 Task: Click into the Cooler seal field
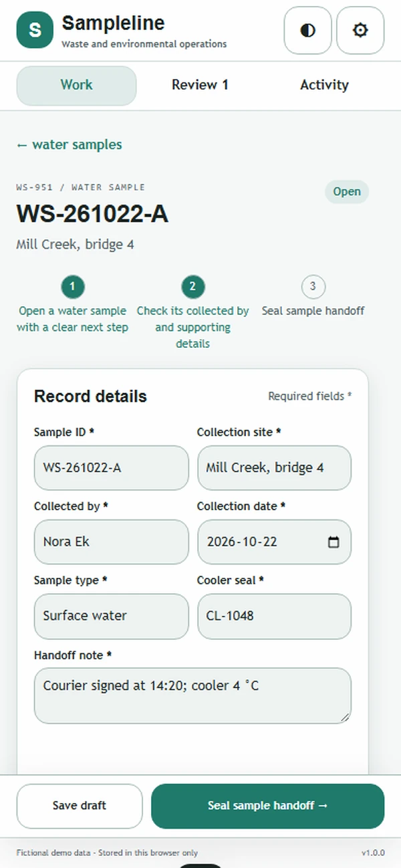[x=274, y=616]
